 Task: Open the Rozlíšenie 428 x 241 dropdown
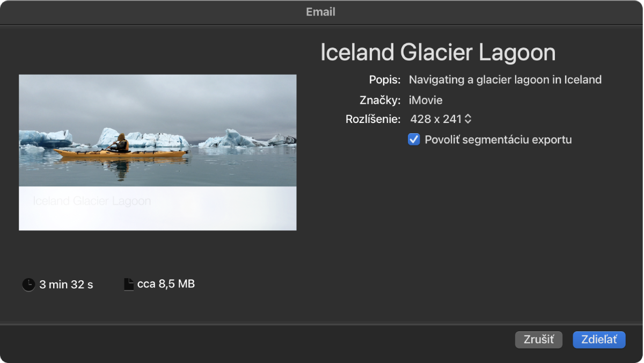441,119
